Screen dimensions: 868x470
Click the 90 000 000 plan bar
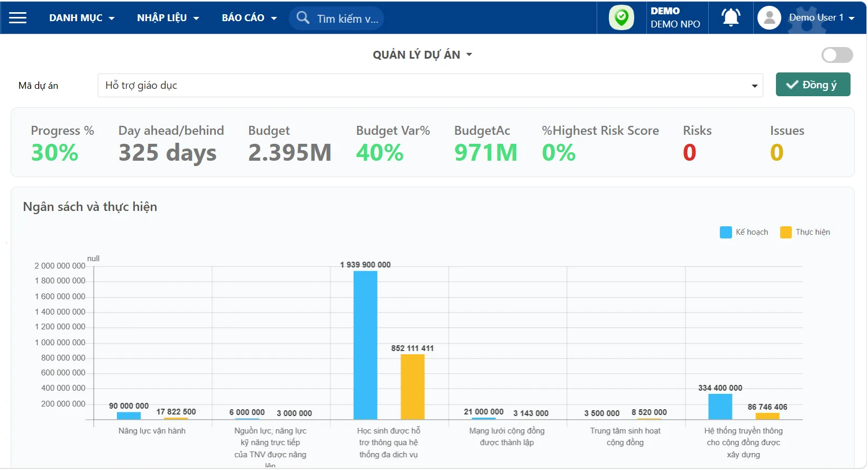point(129,416)
